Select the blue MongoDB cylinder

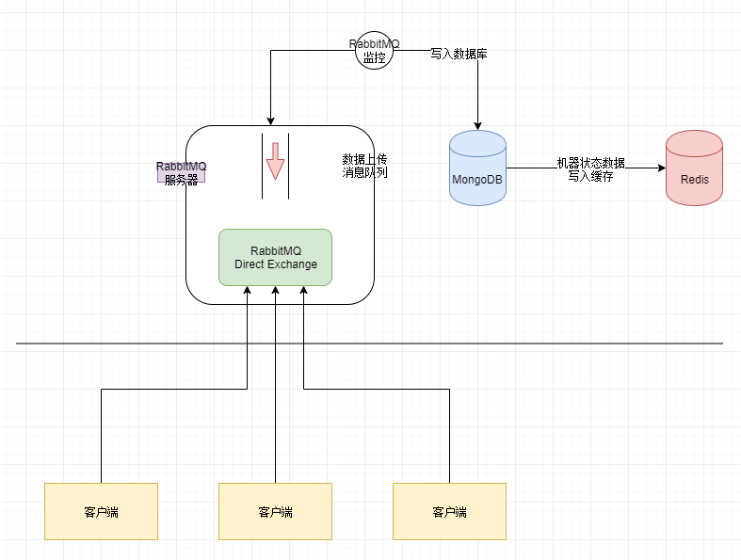click(477, 168)
